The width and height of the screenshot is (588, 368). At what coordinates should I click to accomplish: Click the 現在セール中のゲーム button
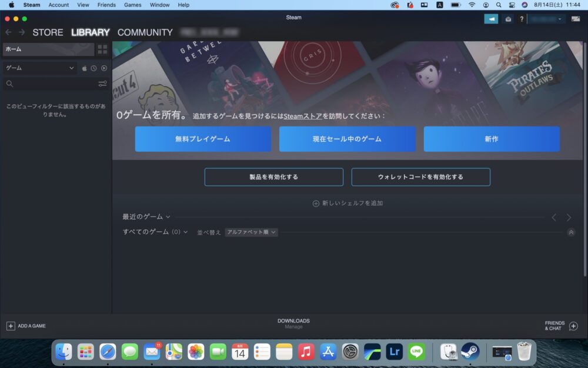tap(348, 139)
